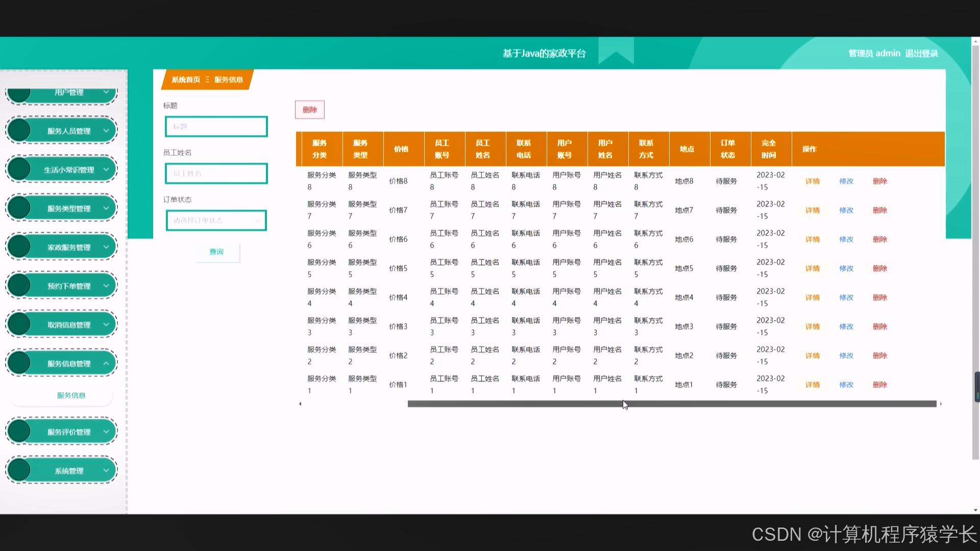Go to 系统首页 in the breadcrumb

click(186, 80)
